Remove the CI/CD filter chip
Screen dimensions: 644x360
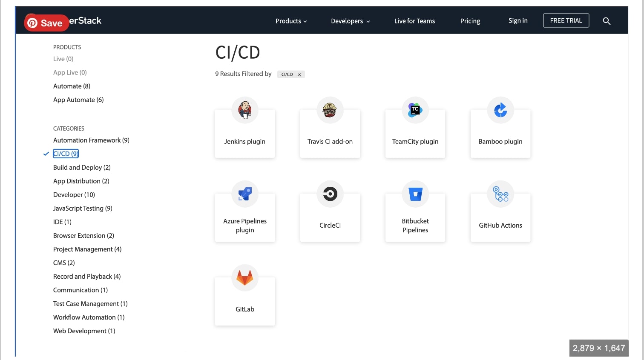click(299, 74)
